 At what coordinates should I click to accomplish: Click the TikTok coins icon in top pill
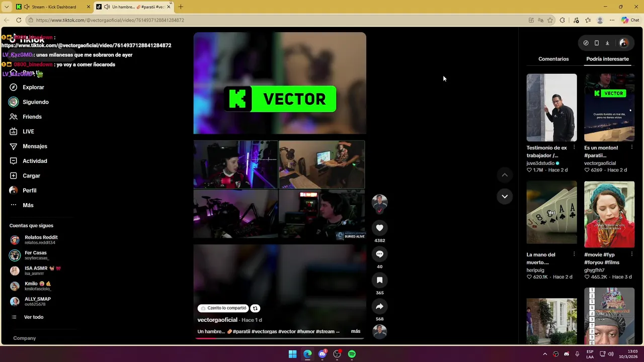(586, 43)
